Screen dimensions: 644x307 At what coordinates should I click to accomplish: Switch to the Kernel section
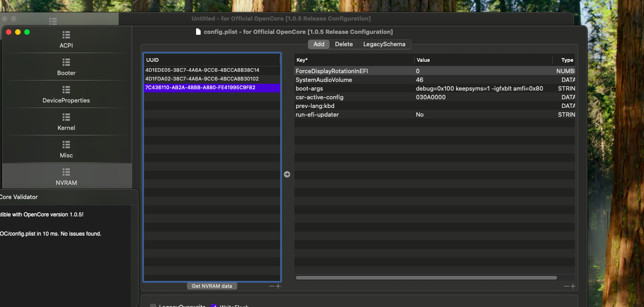pos(66,122)
